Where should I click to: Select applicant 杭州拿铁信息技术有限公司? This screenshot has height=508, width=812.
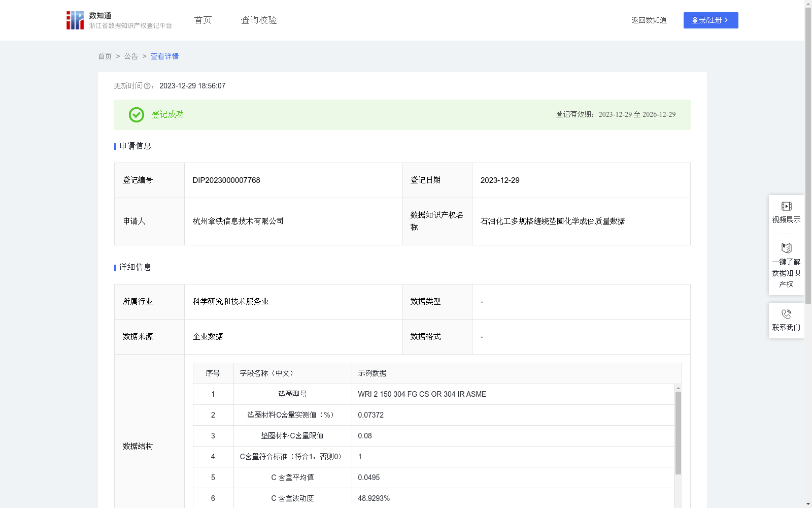point(238,221)
